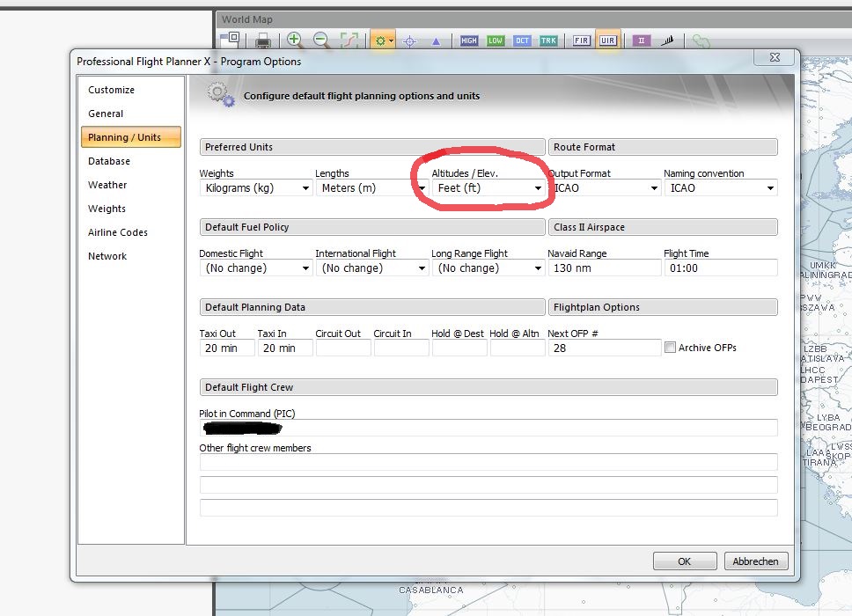Viewport: 852px width, 616px height.
Task: Toggle DCT routes on the World Map
Action: (522, 40)
